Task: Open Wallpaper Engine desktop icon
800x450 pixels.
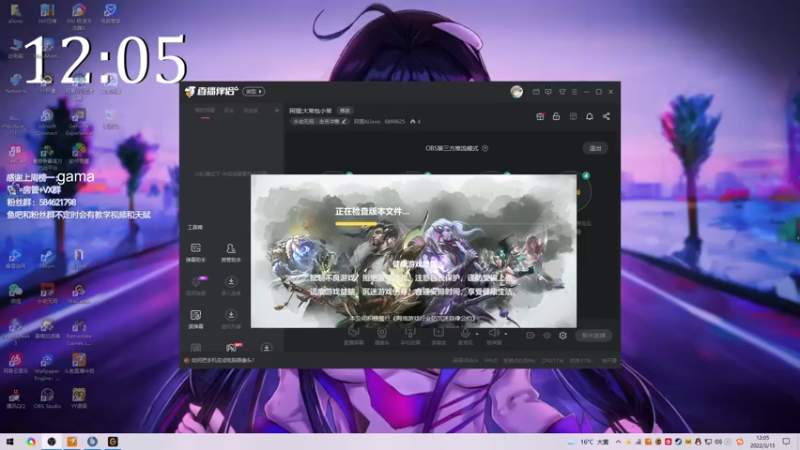Action: [47, 367]
